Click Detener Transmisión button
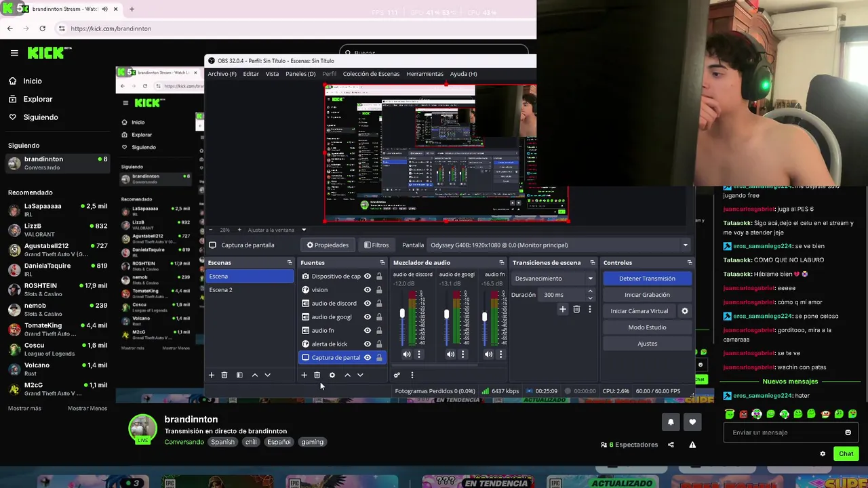This screenshot has width=868, height=488. point(647,279)
